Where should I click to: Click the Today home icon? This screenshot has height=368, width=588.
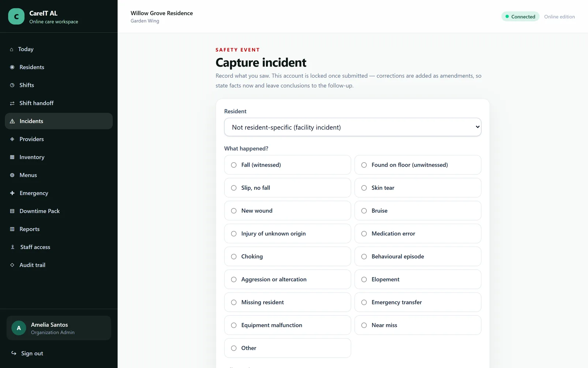11,49
